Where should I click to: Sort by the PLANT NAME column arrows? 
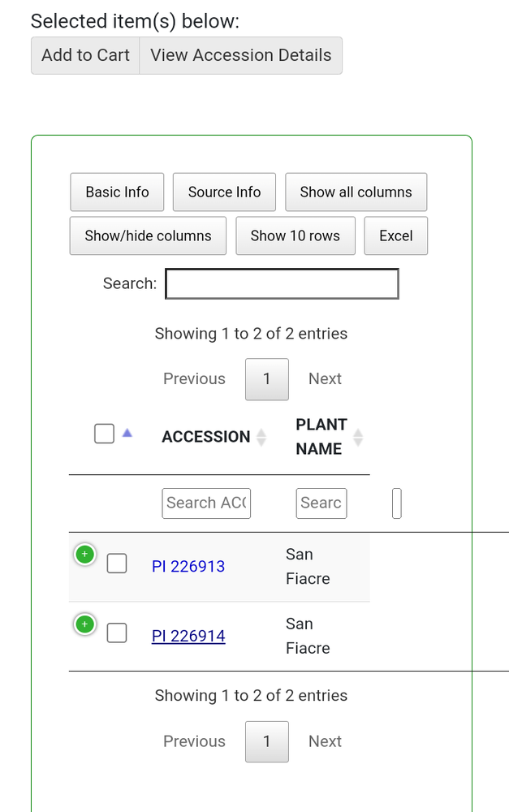click(x=358, y=437)
